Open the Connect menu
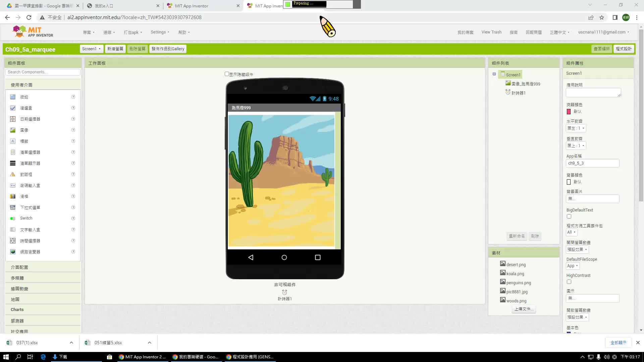The image size is (644, 362). tap(109, 33)
